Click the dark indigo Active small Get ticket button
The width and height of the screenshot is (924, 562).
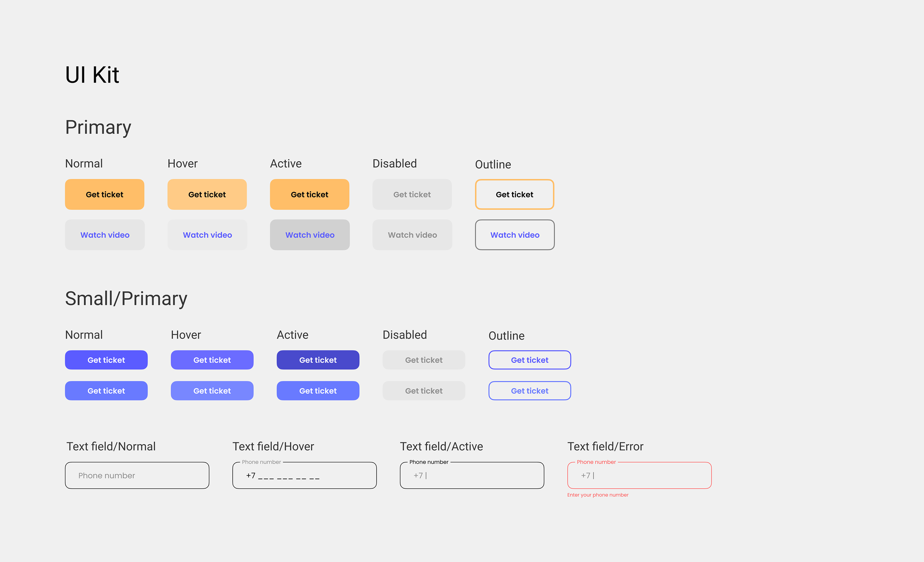317,360
